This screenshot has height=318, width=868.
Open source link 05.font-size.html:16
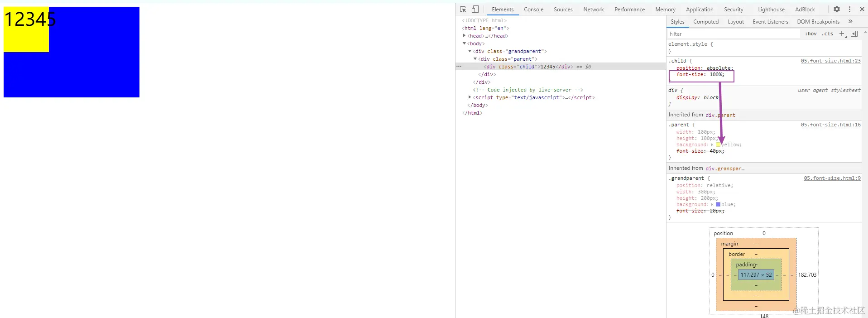coord(830,125)
